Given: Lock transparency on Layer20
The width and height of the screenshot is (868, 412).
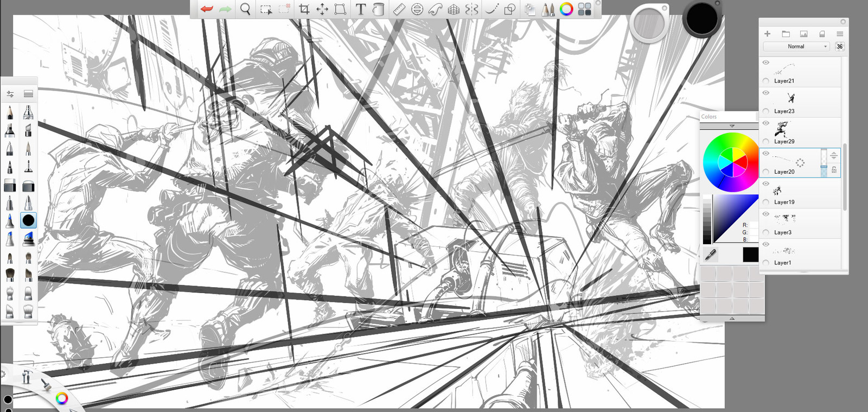Looking at the screenshot, I should point(834,170).
